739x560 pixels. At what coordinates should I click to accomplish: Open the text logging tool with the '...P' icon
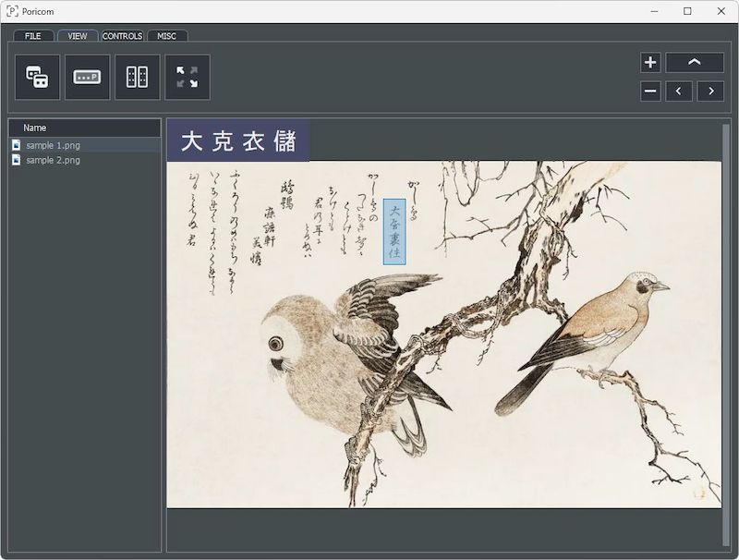click(86, 78)
